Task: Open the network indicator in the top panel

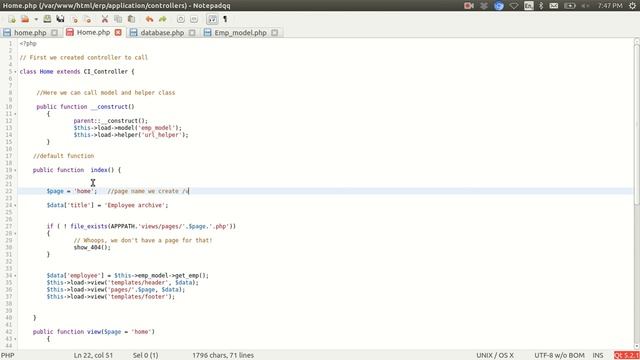Action: (514, 6)
